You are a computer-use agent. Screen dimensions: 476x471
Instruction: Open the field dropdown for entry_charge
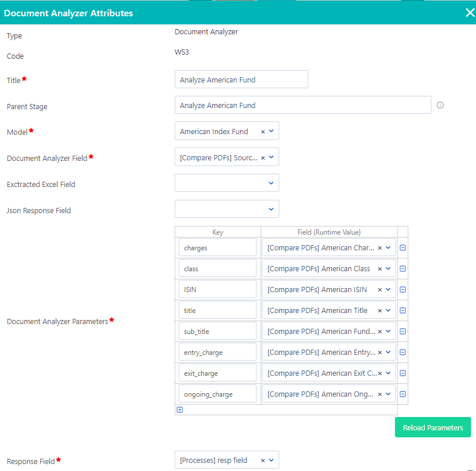pyautogui.click(x=388, y=351)
